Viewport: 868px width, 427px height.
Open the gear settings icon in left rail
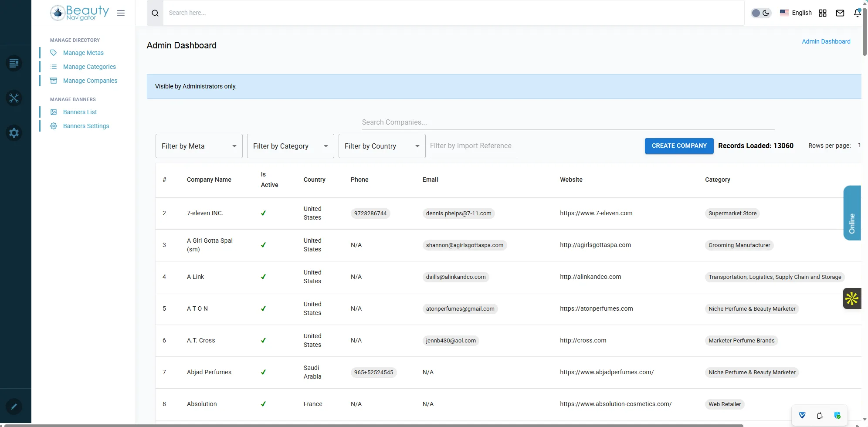click(14, 133)
